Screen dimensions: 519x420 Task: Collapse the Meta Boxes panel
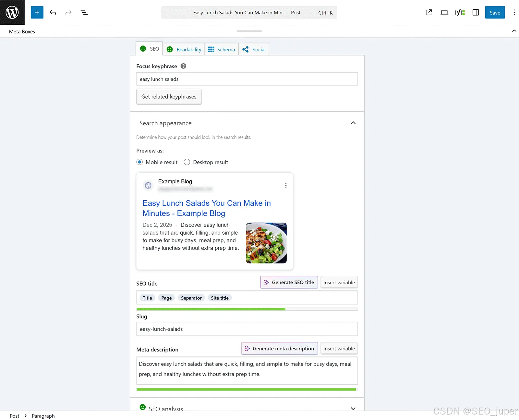514,31
